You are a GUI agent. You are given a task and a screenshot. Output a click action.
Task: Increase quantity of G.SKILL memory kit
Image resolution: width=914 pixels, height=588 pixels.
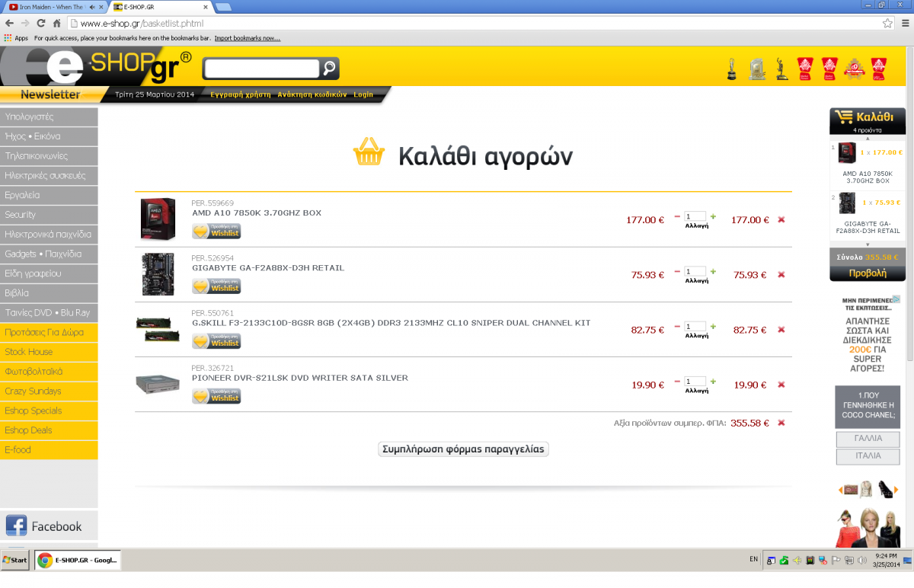(713, 326)
